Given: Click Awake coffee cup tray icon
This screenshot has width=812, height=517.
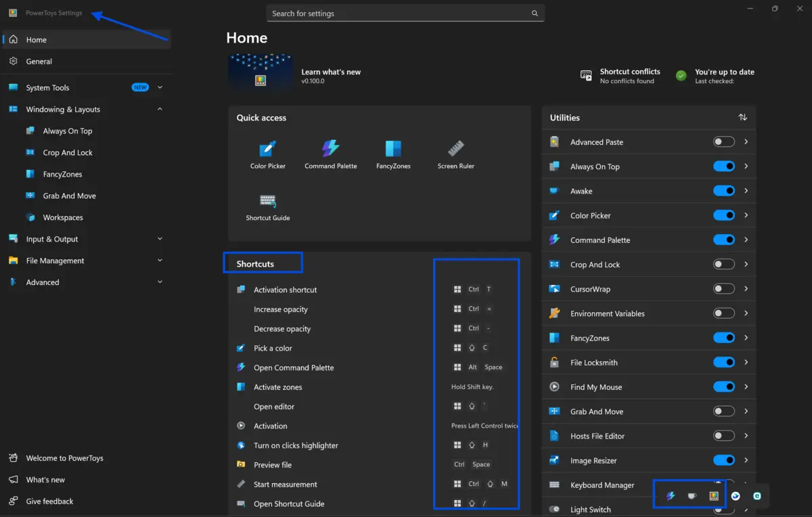Looking at the screenshot, I should tap(692, 496).
